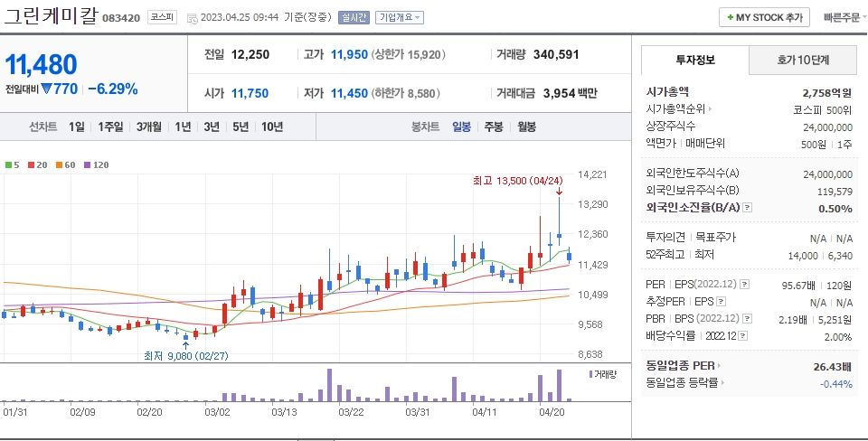The width and height of the screenshot is (868, 441).
Task: Click the 최고 13,500 (04/24) chart marker
Action: 517,181
